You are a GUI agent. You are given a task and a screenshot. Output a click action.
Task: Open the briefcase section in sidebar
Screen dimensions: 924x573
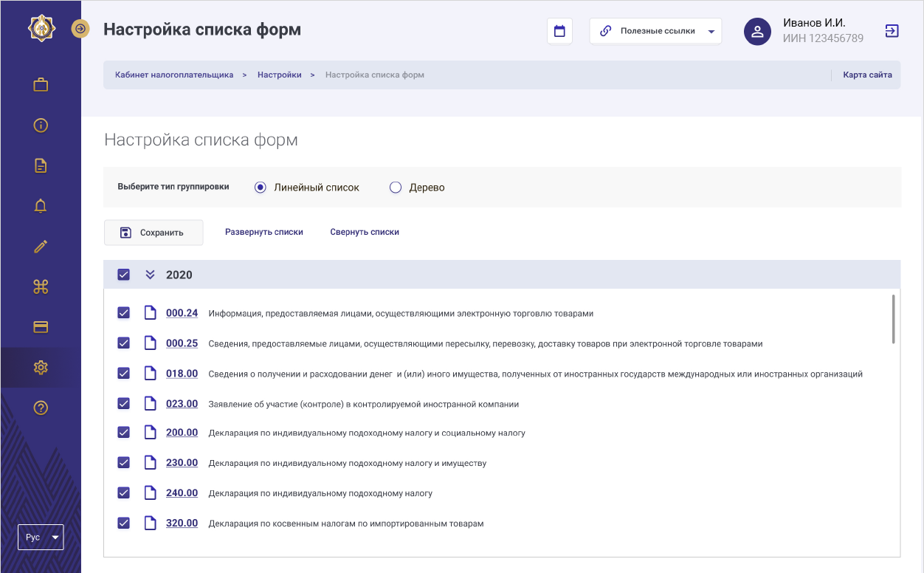tap(41, 85)
